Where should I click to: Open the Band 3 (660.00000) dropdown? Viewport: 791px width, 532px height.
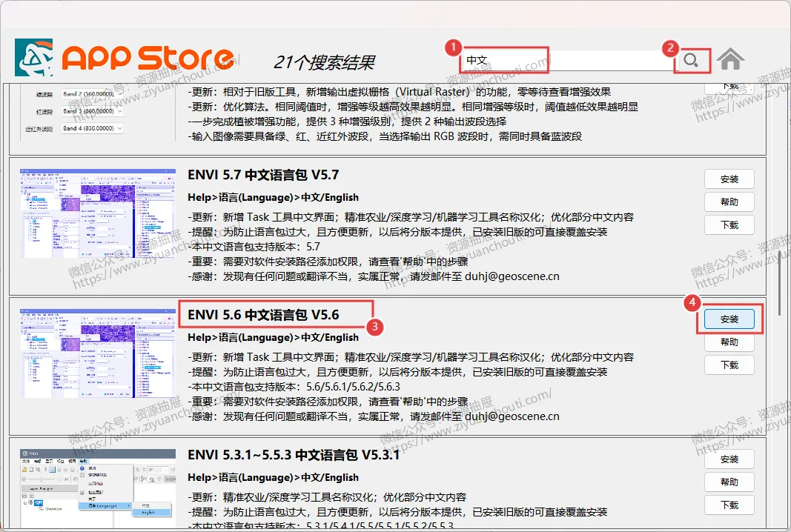93,111
